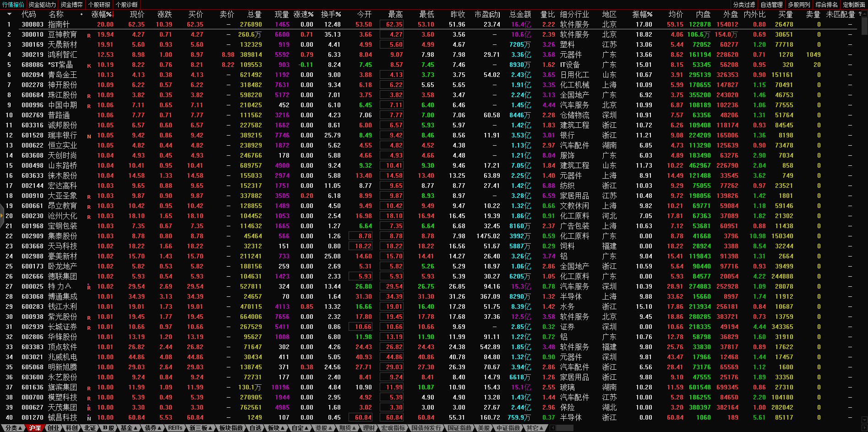
Task: Click the question mark icon in header row
Action: (x=860, y=14)
